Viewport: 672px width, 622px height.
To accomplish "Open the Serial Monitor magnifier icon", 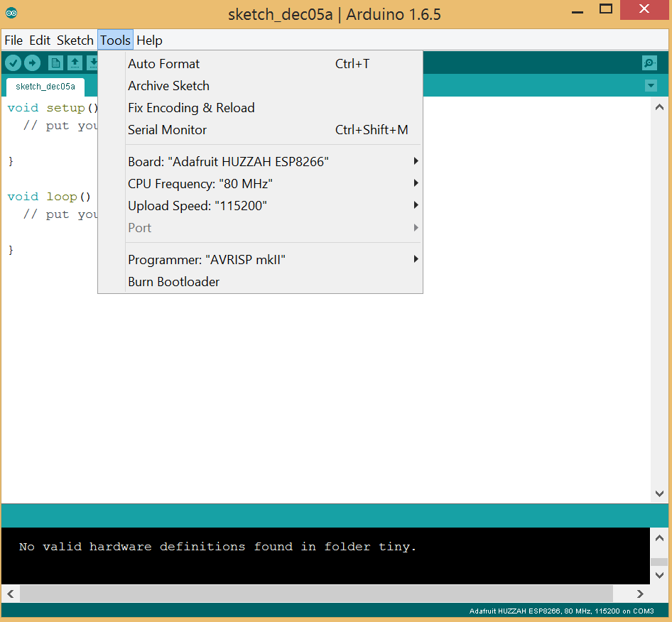I will tap(649, 62).
